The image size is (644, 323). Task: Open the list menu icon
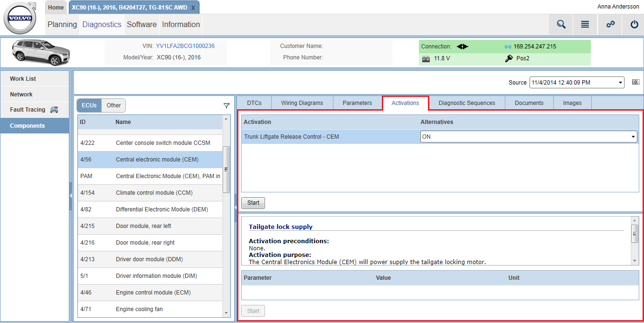585,24
